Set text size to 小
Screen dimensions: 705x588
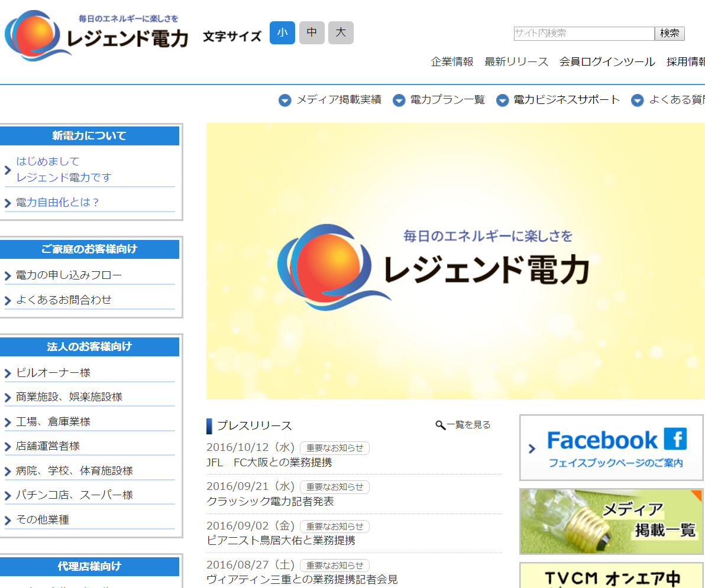282,33
